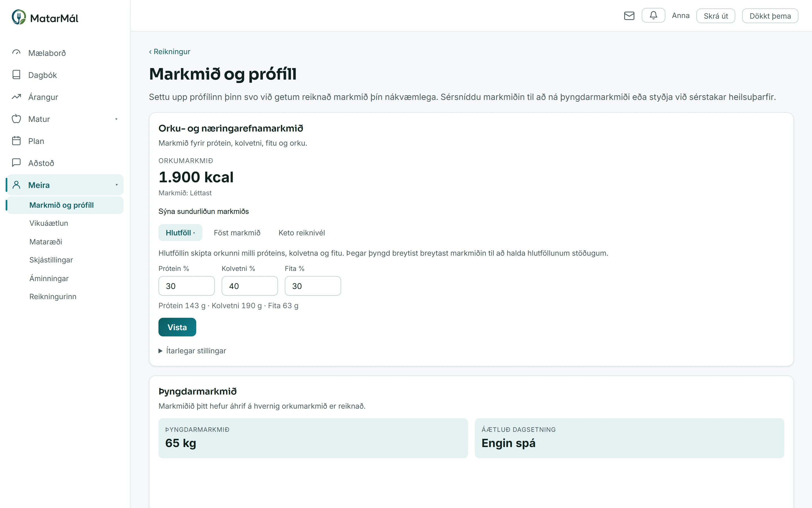Open Vikuáætlun submenu item

click(x=65, y=223)
